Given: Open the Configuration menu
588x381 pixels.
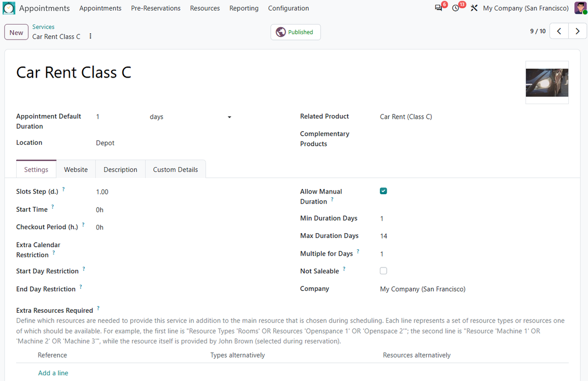Looking at the screenshot, I should click(x=288, y=8).
